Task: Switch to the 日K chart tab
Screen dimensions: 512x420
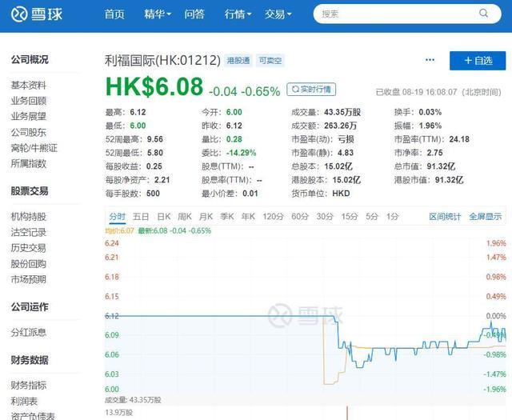Action: 163,217
